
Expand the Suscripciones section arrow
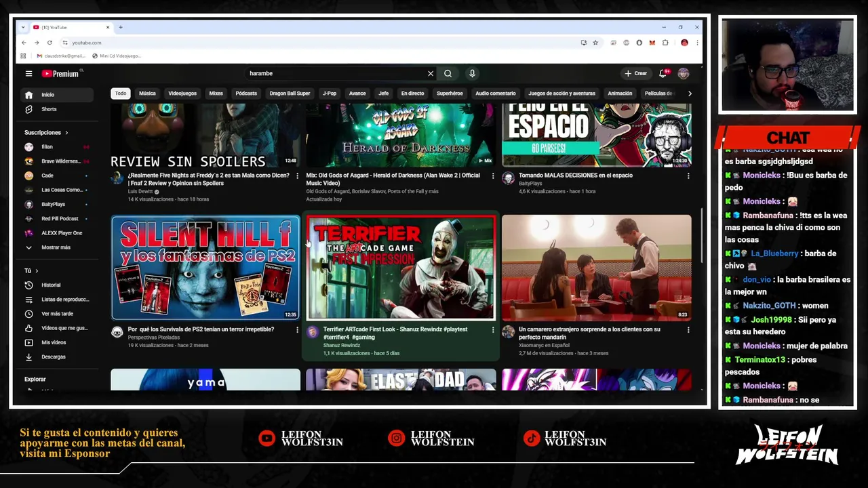(x=66, y=133)
